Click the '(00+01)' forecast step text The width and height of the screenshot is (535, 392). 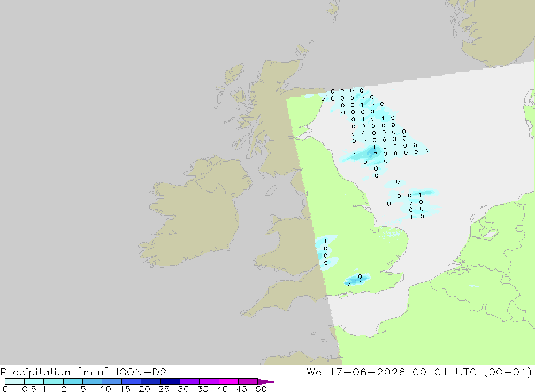click(508, 372)
